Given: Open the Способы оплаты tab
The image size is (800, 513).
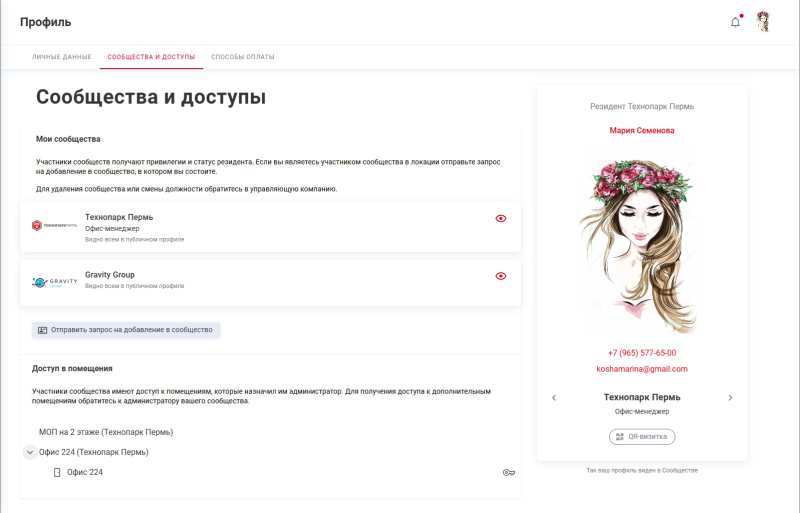Looking at the screenshot, I should point(243,57).
